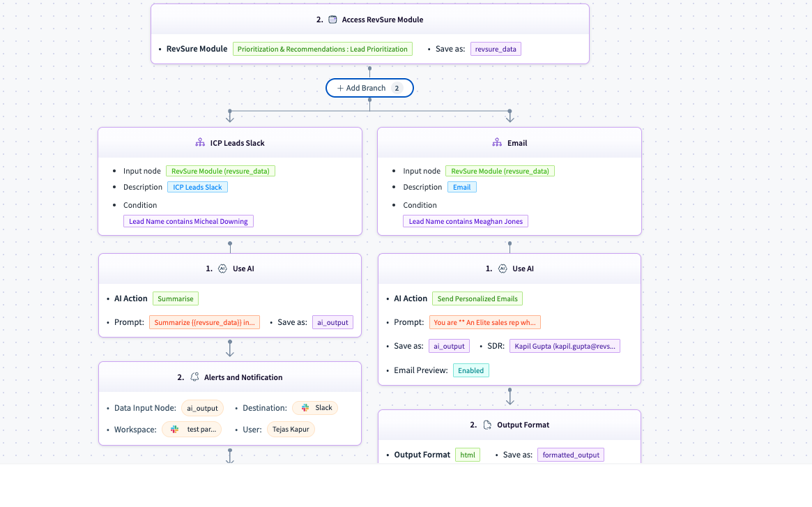Viewport: 812px width, 507px height.
Task: Click Email branch input node tag
Action: [x=500, y=171]
